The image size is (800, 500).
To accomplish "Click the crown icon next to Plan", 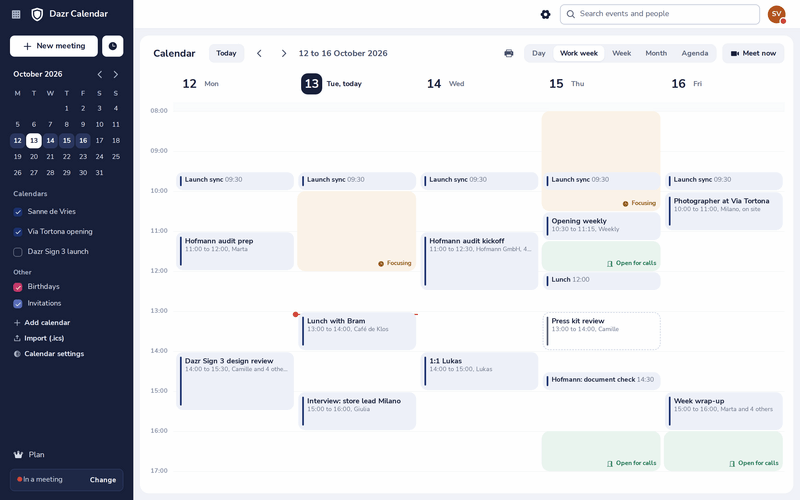I will point(18,455).
